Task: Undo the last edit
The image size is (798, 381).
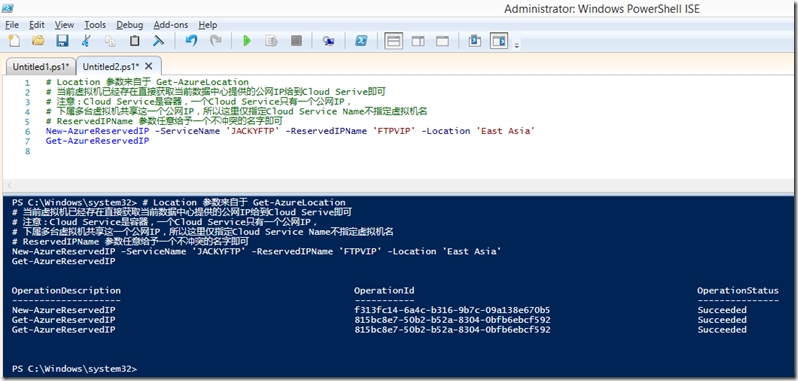Action: pyautogui.click(x=191, y=41)
